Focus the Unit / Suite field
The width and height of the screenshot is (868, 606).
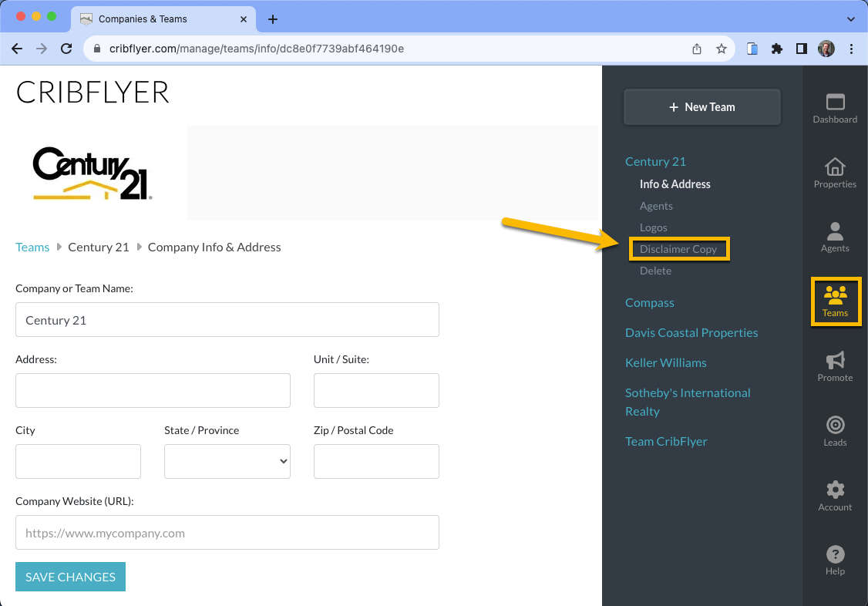click(x=376, y=390)
